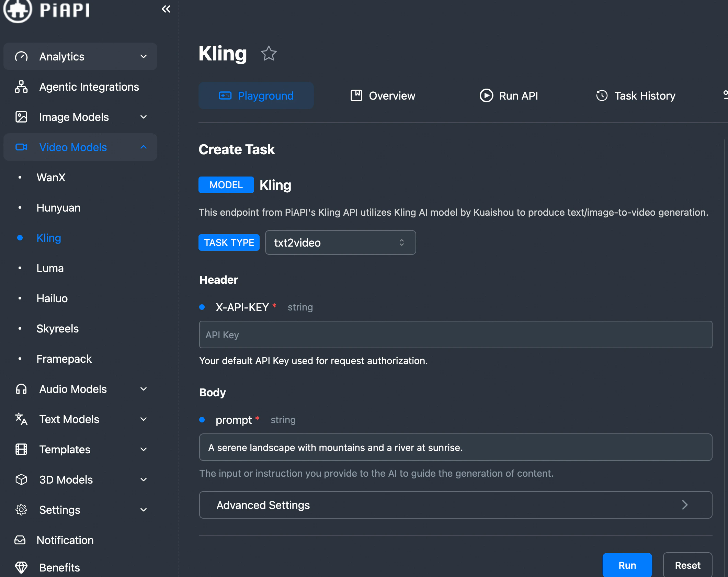Click the TASK TYPE label badge
Screen dimensions: 728x577
tap(229, 242)
